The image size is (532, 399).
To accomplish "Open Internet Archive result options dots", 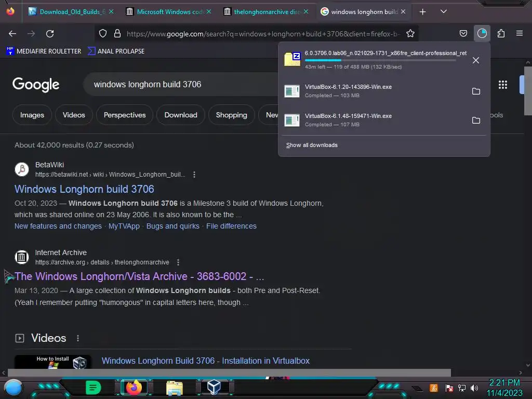I will 178,262.
